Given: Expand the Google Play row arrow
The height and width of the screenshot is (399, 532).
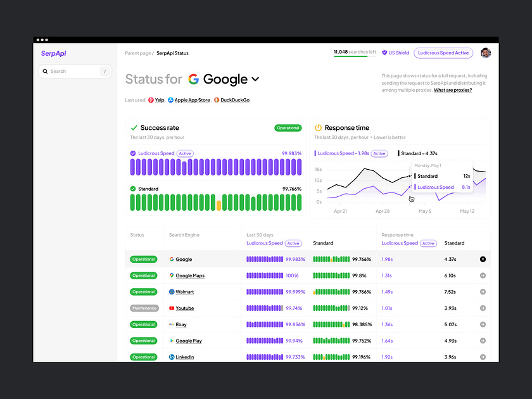Looking at the screenshot, I should [483, 341].
